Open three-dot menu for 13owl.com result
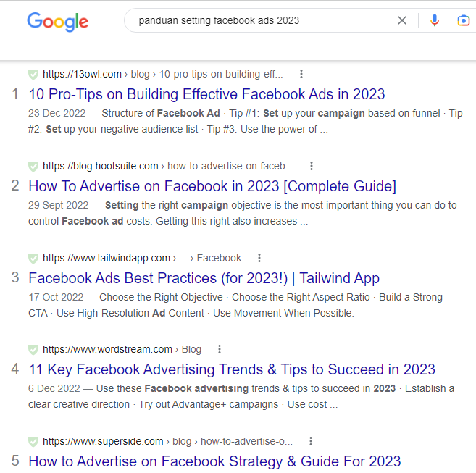The image size is (476, 473). 301,74
